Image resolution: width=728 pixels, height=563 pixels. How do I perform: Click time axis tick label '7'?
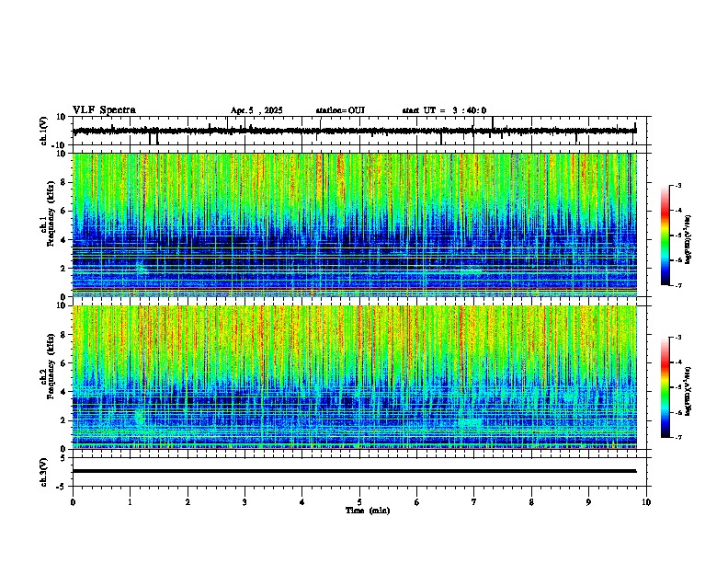[x=474, y=502]
